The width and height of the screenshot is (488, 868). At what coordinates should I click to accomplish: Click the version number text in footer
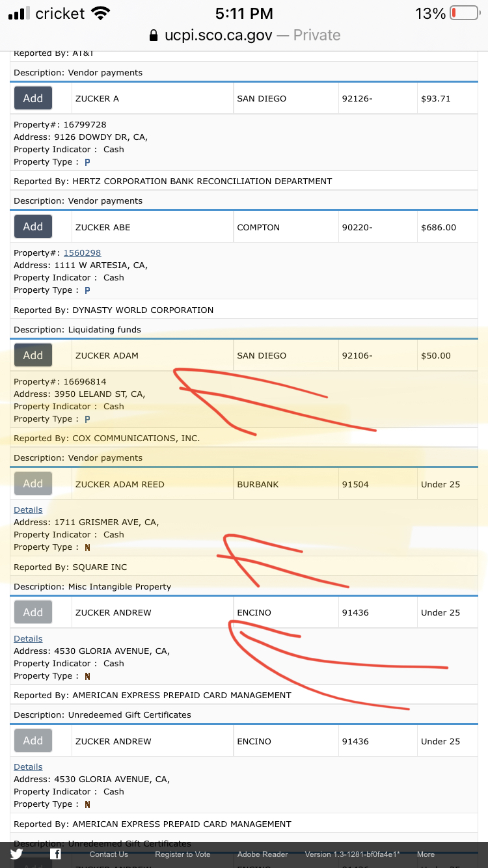pos(352,854)
